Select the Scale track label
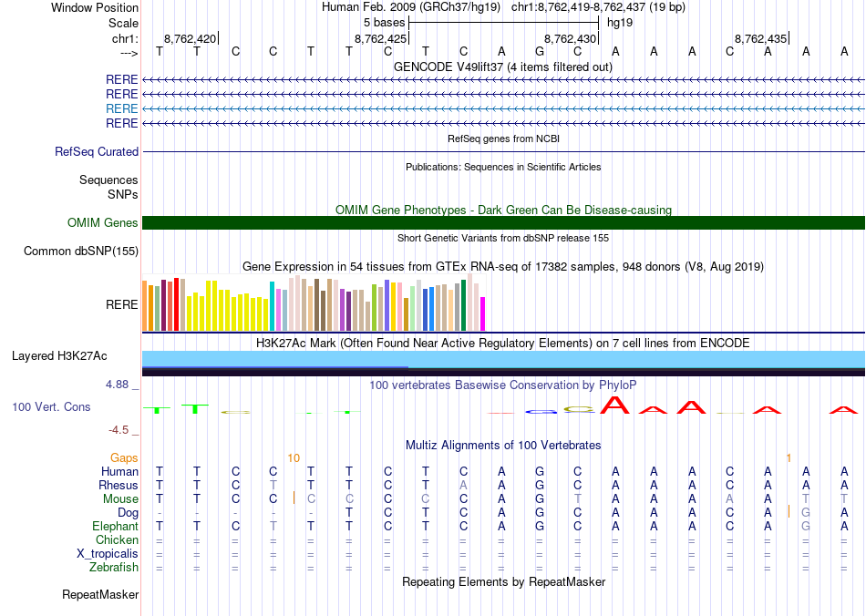 click(x=123, y=23)
